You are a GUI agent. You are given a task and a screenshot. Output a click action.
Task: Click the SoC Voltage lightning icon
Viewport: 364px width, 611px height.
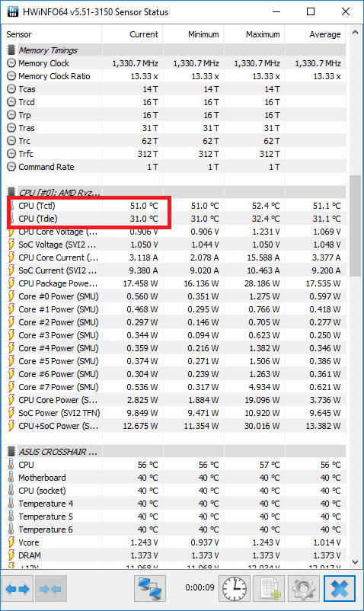click(x=11, y=245)
